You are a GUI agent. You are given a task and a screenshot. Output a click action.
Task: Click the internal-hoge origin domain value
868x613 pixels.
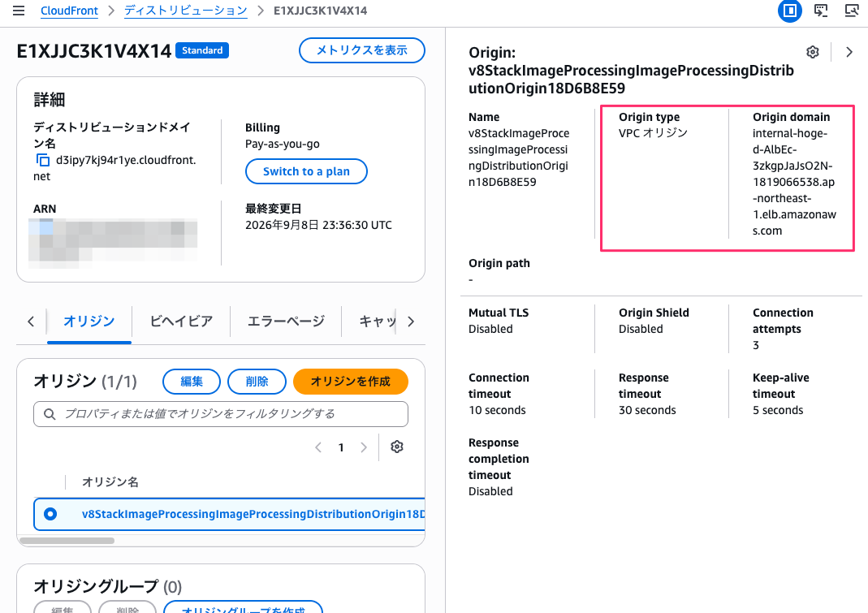pyautogui.click(x=794, y=182)
